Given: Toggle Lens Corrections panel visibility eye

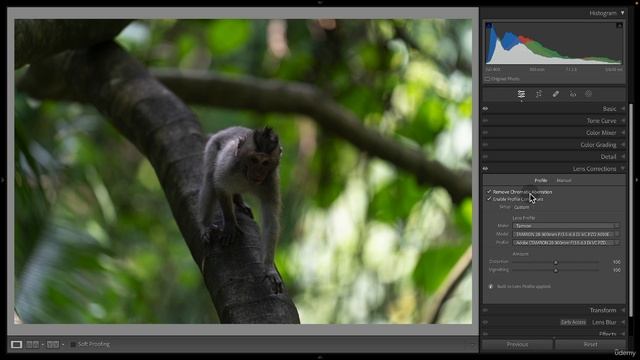Looking at the screenshot, I should coord(485,169).
